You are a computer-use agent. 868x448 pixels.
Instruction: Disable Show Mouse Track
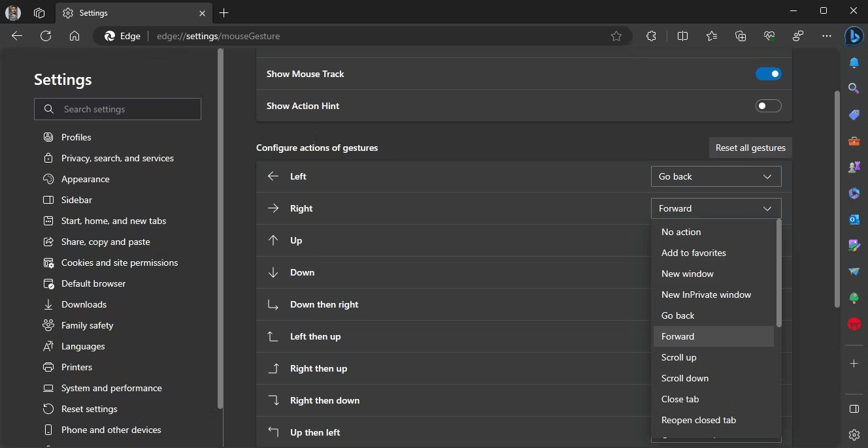pos(769,73)
